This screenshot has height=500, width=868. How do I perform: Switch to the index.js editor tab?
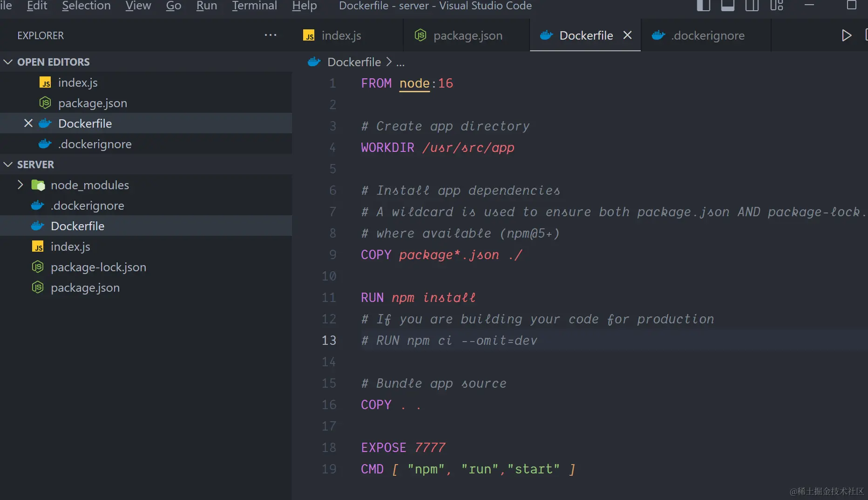point(347,35)
